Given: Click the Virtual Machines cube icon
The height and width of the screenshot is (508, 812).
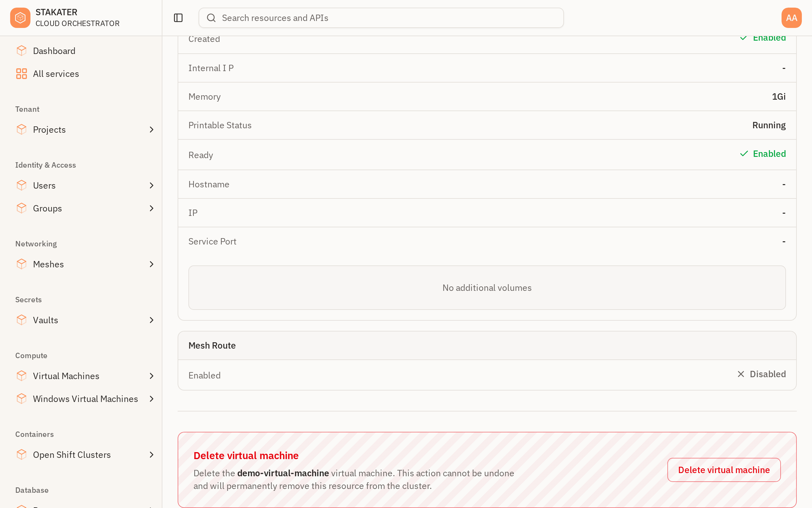Looking at the screenshot, I should pyautogui.click(x=22, y=376).
